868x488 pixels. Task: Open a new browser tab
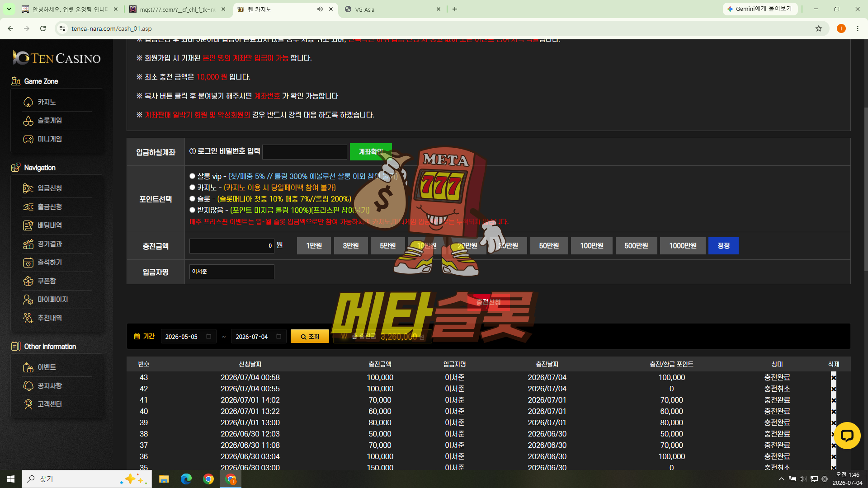455,9
